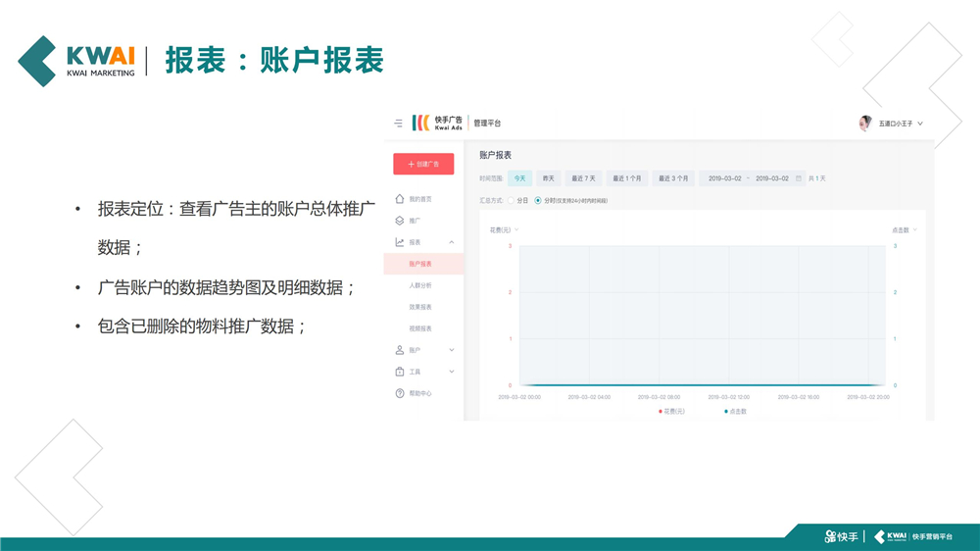Click the 创建广告 button
Image resolution: width=980 pixels, height=551 pixels.
click(x=423, y=164)
